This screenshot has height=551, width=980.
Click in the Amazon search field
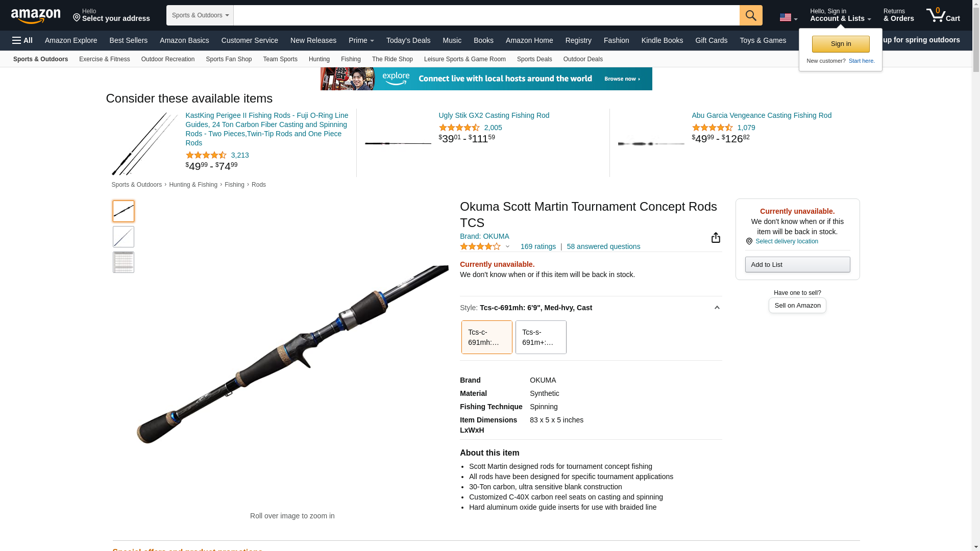(x=486, y=15)
